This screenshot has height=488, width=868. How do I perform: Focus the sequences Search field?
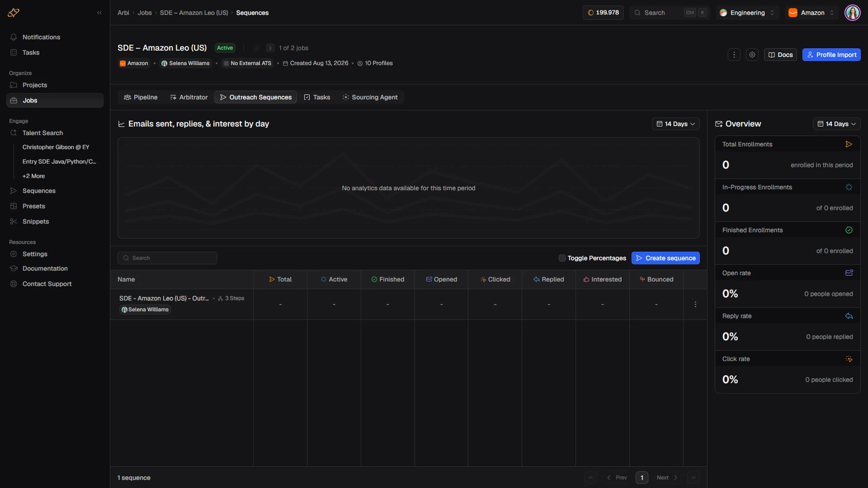[167, 258]
